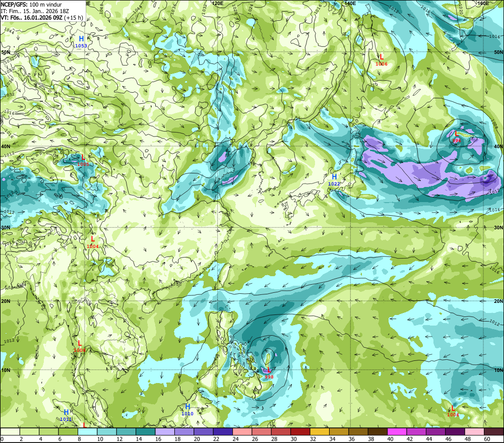Click the 'VT: Fös.. 16.01.2026 09Z' valid time
The image size is (504, 443).
pos(31,18)
